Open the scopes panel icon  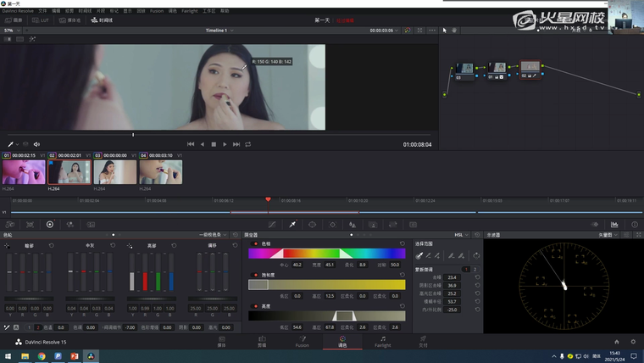[x=614, y=225]
